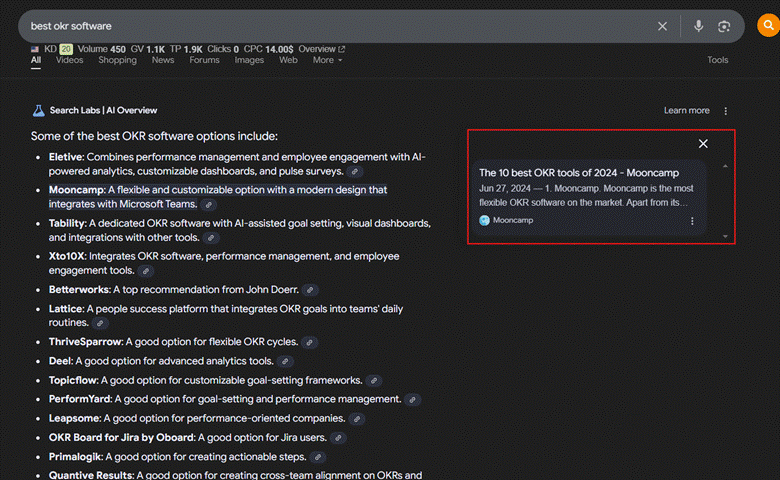The image size is (780, 480).
Task: Click the source link icon after the Betterworks entry
Action: [x=310, y=290]
